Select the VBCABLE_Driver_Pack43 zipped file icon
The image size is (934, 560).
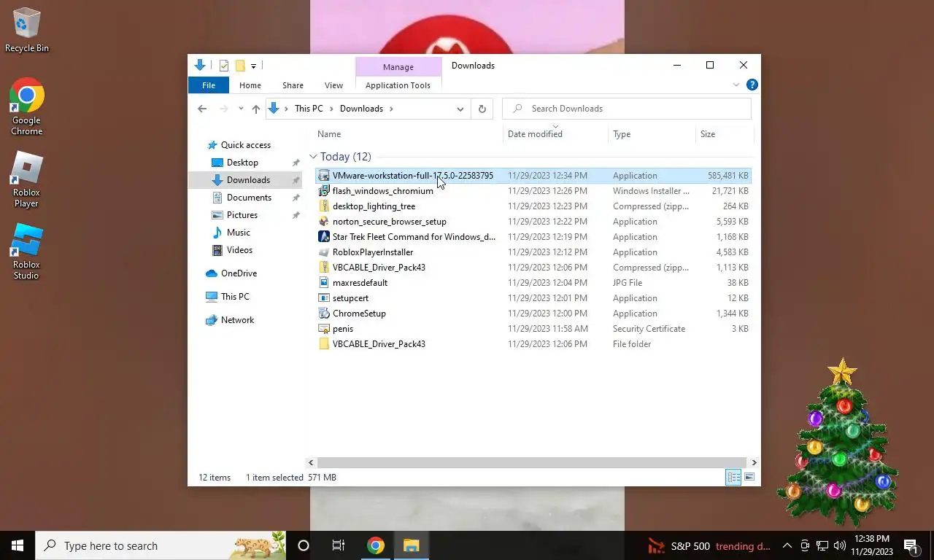click(x=324, y=268)
